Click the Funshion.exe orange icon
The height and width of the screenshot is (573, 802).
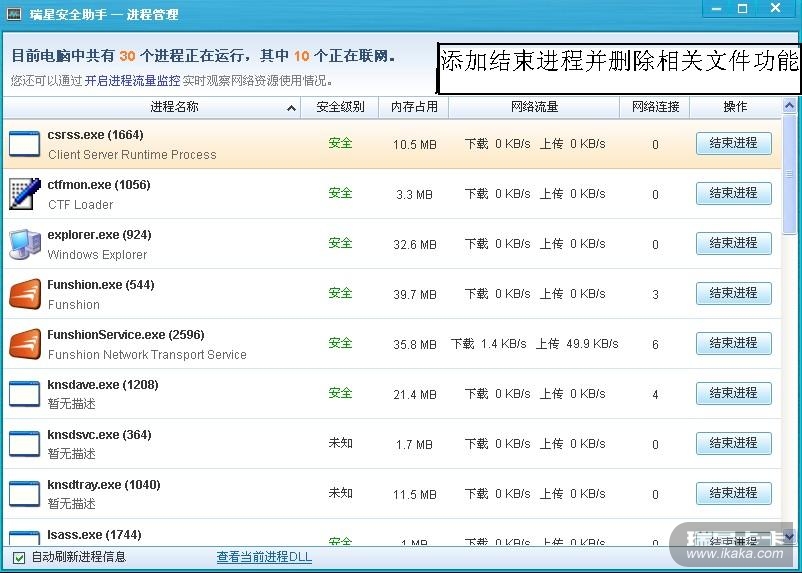point(25,294)
